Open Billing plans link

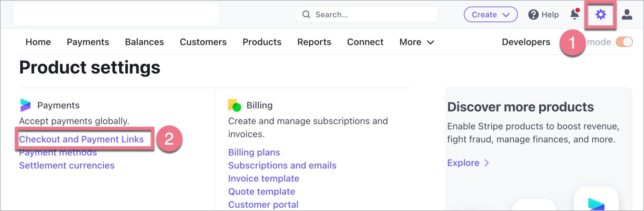click(x=254, y=152)
